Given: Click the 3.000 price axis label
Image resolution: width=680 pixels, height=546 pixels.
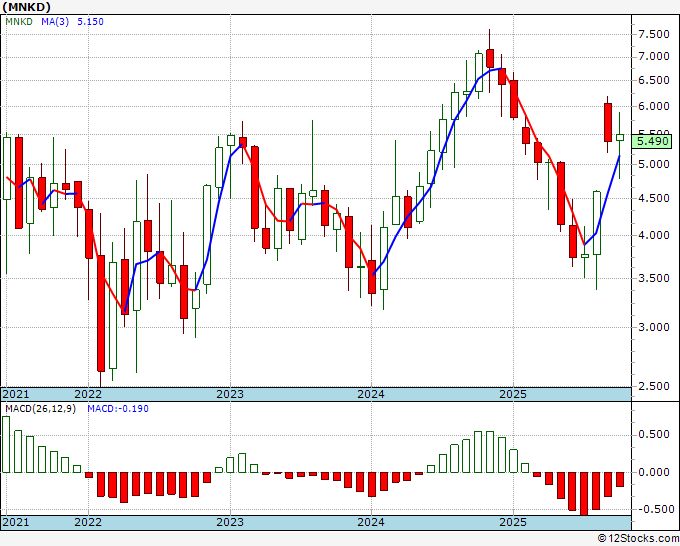Looking at the screenshot, I should coord(654,327).
